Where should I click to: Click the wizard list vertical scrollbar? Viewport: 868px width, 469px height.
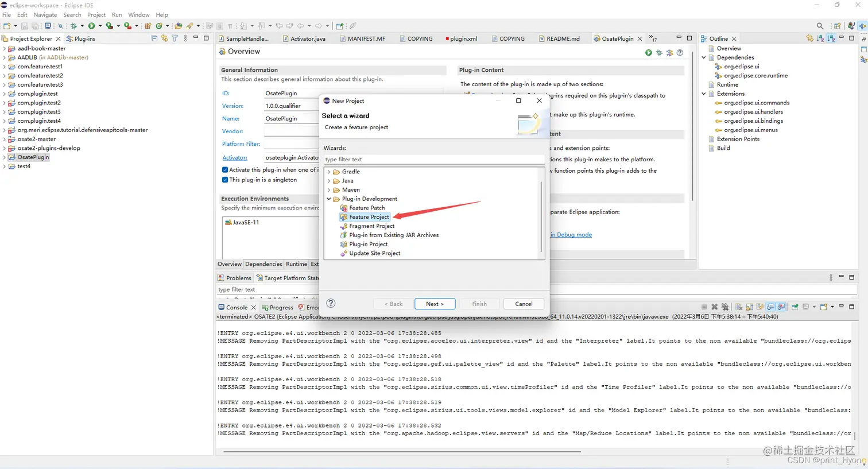pos(541,216)
